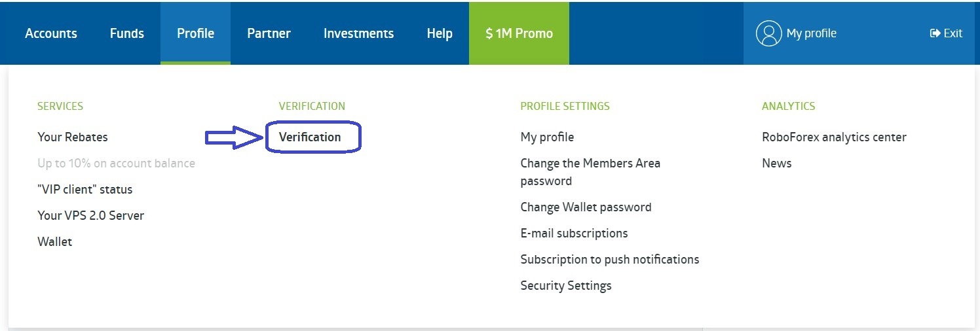Open RoboForex analytics center
This screenshot has width=980, height=331.
[834, 137]
